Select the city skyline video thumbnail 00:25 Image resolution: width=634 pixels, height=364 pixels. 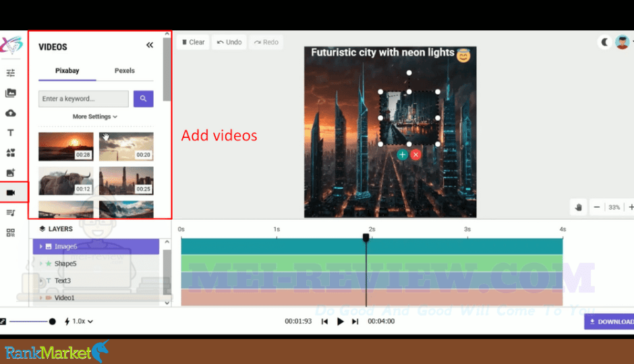[x=126, y=181]
